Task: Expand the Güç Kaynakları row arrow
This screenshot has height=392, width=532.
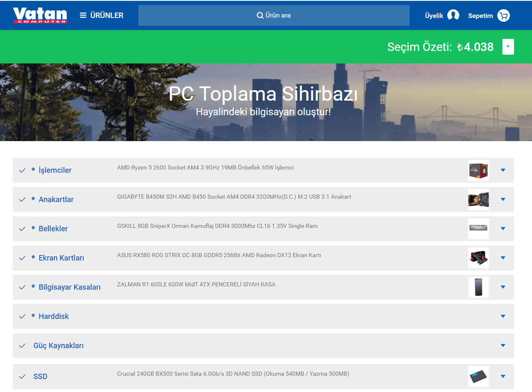Action: (x=503, y=345)
